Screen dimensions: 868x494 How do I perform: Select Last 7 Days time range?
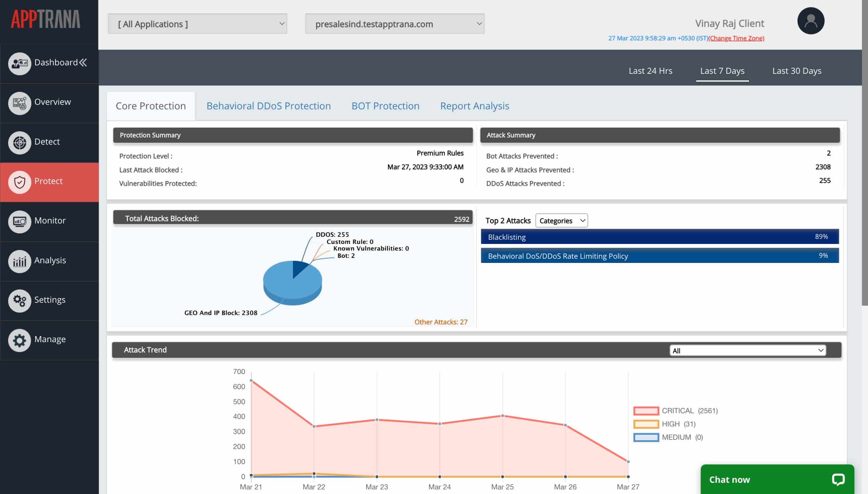pyautogui.click(x=722, y=70)
